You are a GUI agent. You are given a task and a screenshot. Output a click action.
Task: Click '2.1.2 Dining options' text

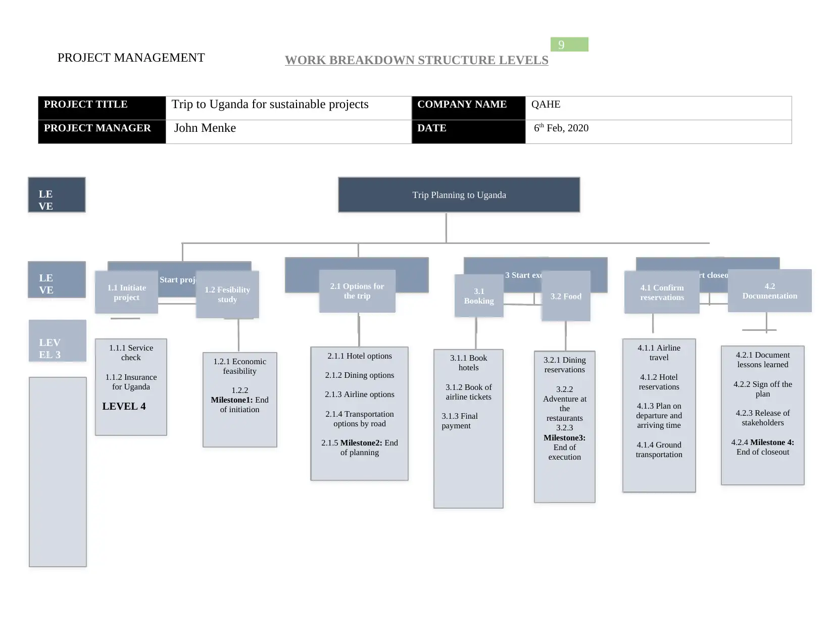click(x=360, y=375)
